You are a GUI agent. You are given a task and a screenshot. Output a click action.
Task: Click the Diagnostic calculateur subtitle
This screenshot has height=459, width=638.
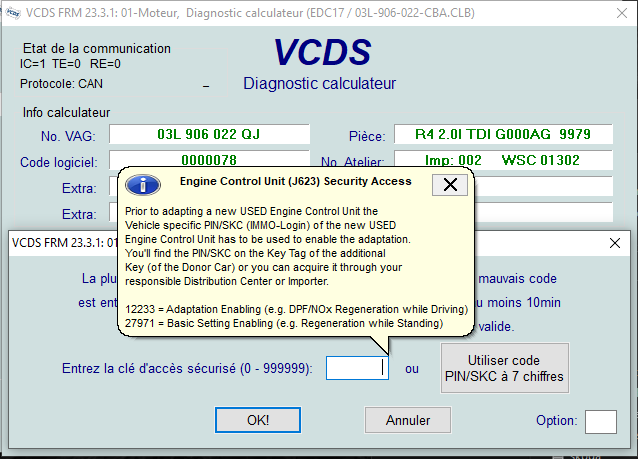(x=319, y=83)
